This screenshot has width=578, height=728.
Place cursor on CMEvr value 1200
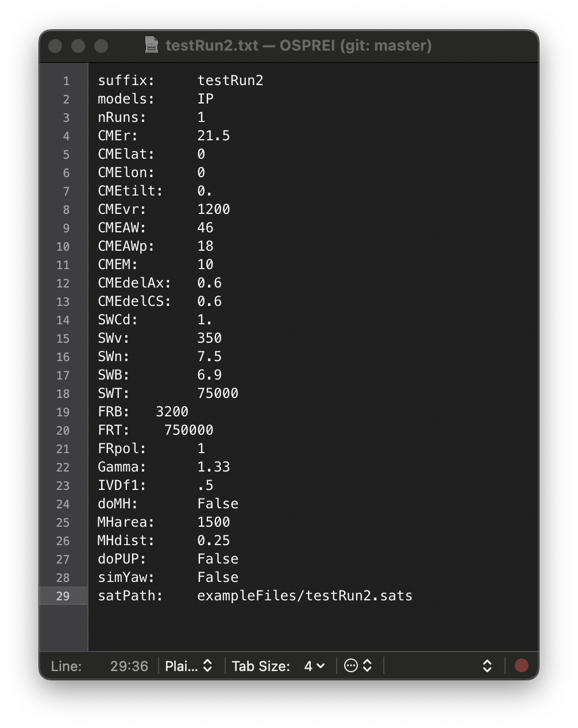point(213,209)
